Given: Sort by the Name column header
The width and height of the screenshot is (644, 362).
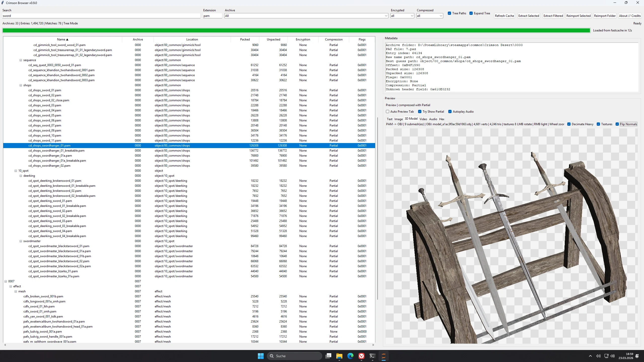Looking at the screenshot, I should [63, 39].
